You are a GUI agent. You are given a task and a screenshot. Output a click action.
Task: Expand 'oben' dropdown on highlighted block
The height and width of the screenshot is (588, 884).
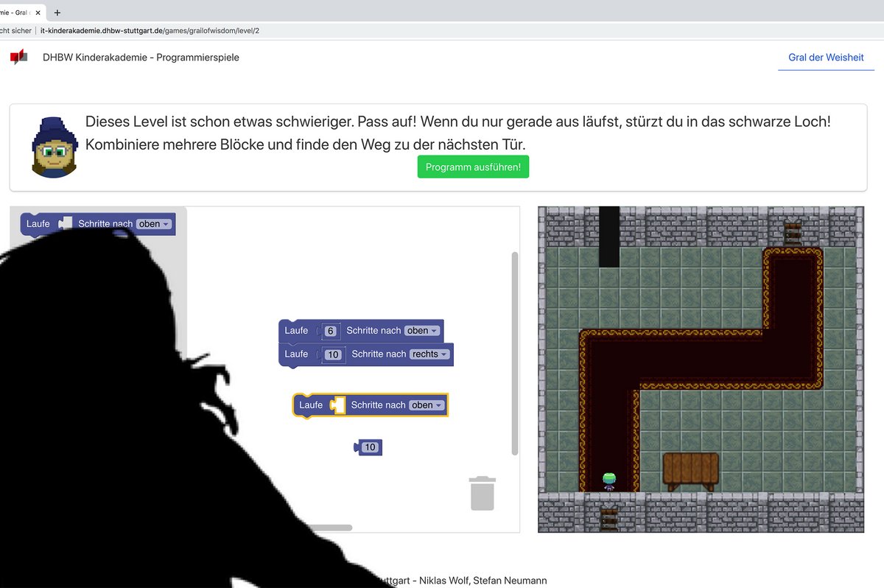pyautogui.click(x=427, y=405)
